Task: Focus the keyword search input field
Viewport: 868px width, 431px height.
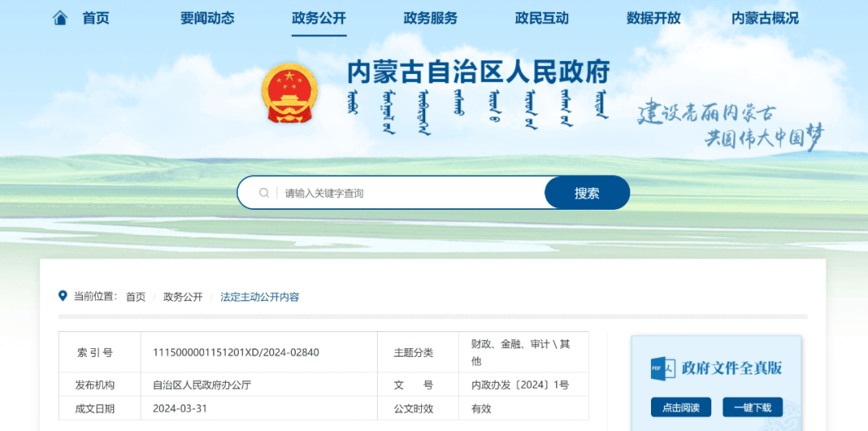Action: tap(410, 193)
